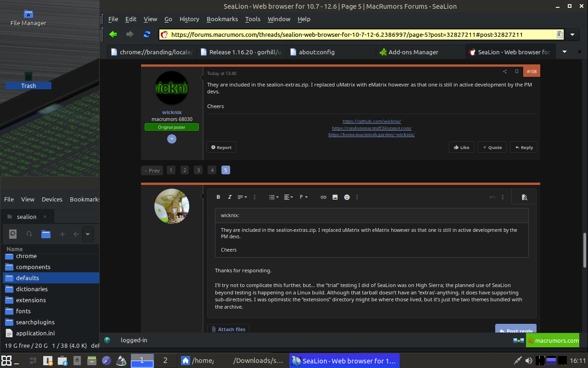Screen dimensions: 588x368
Task: Open the File menu in SeaLion
Action: [x=113, y=19]
